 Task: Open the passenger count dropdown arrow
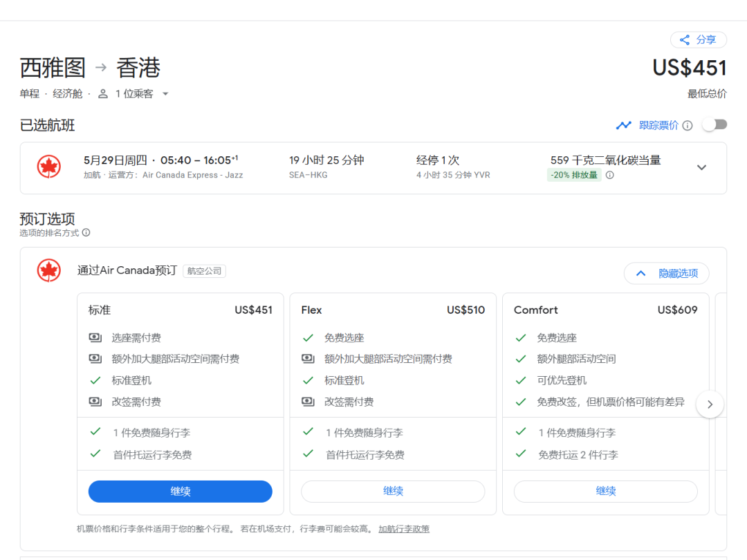pyautogui.click(x=165, y=94)
